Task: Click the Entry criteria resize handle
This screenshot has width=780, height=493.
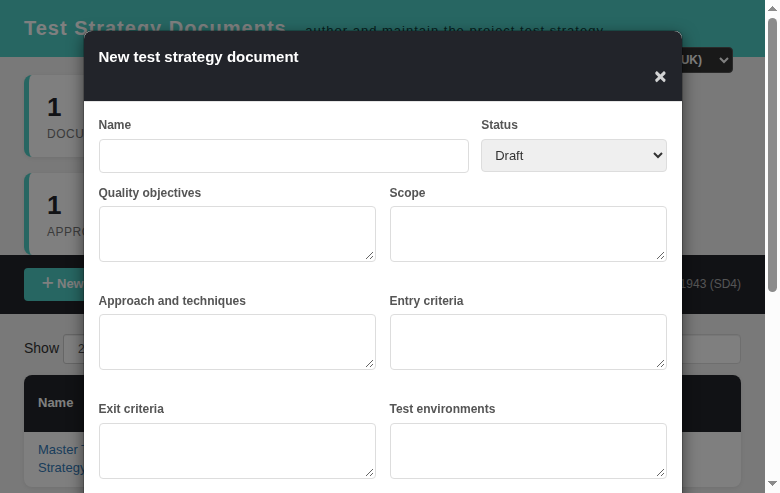Action: [x=661, y=364]
